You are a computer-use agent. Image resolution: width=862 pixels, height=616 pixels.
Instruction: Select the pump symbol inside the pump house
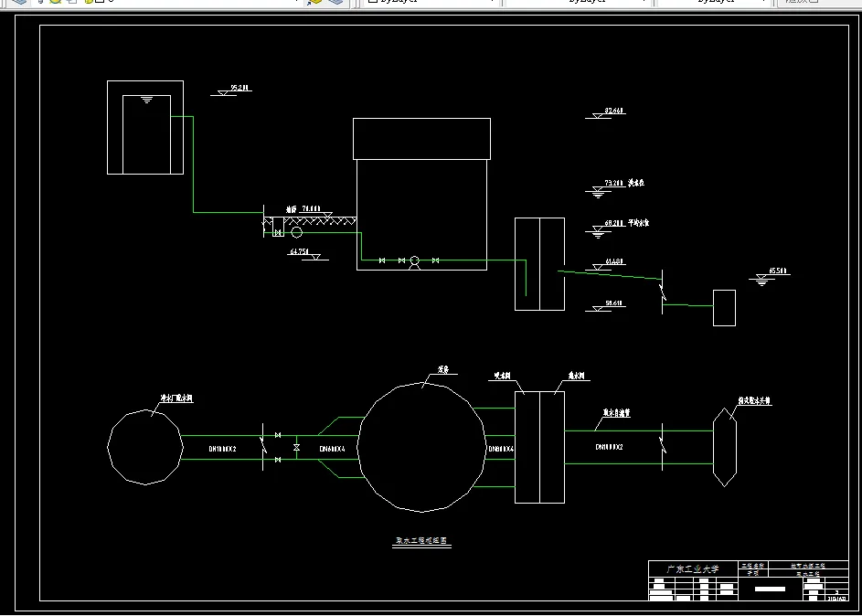click(414, 261)
